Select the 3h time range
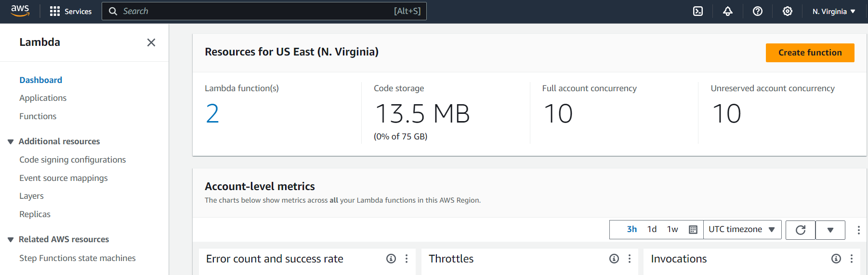868x275 pixels. [x=632, y=229]
